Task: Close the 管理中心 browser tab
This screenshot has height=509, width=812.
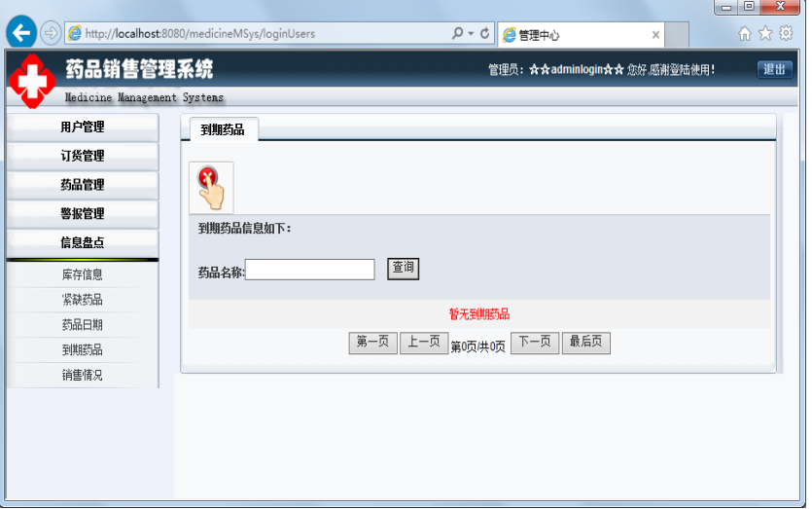Action: click(x=655, y=35)
